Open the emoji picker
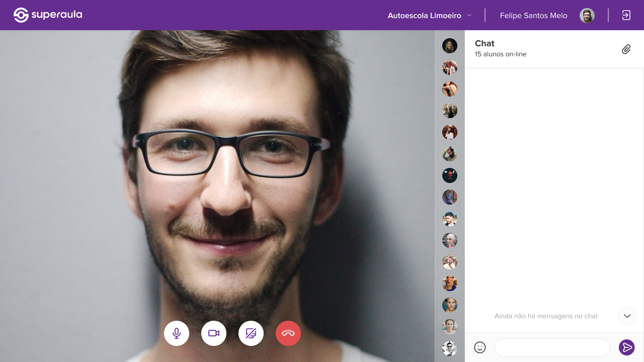The height and width of the screenshot is (362, 644). 480,347
